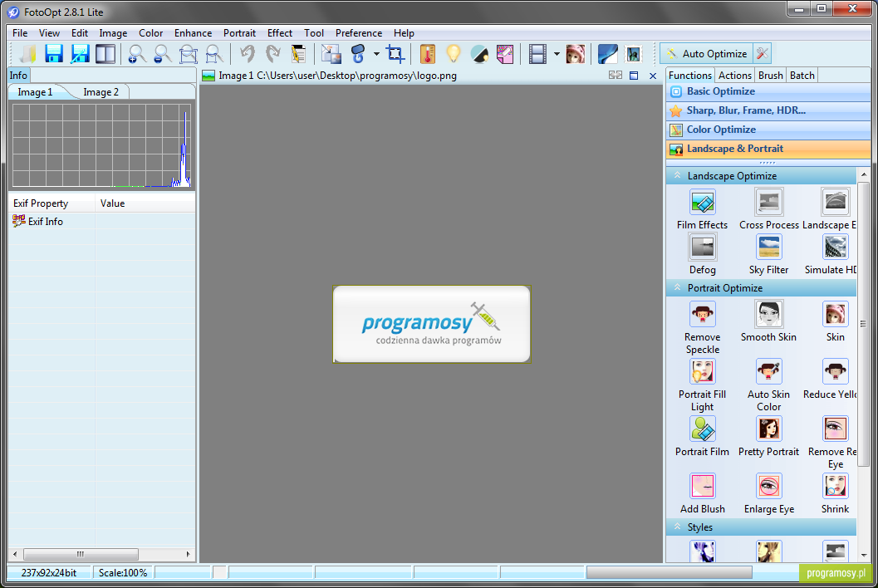Switch to the Image 2 histogram tab
The width and height of the screenshot is (878, 588).
pos(101,92)
